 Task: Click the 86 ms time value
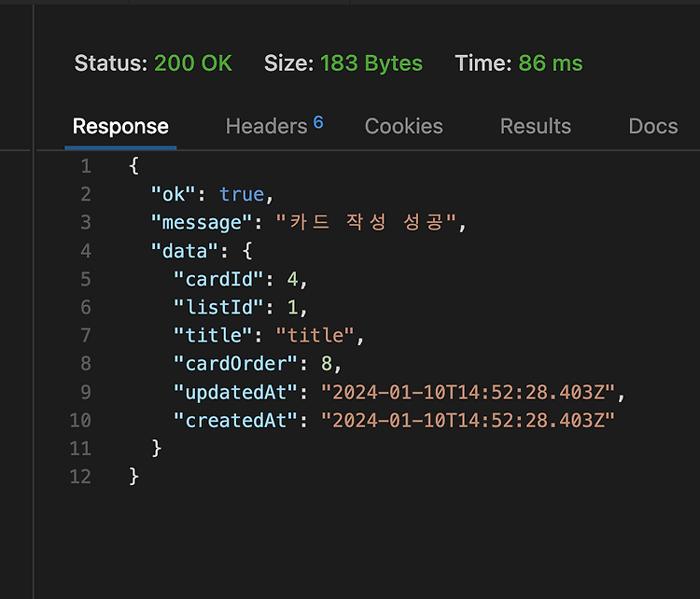[x=551, y=63]
